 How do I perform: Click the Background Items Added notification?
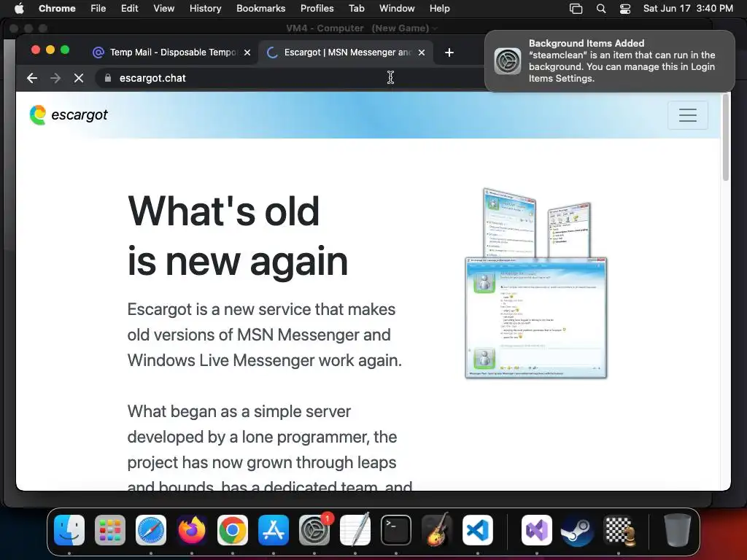(x=610, y=61)
